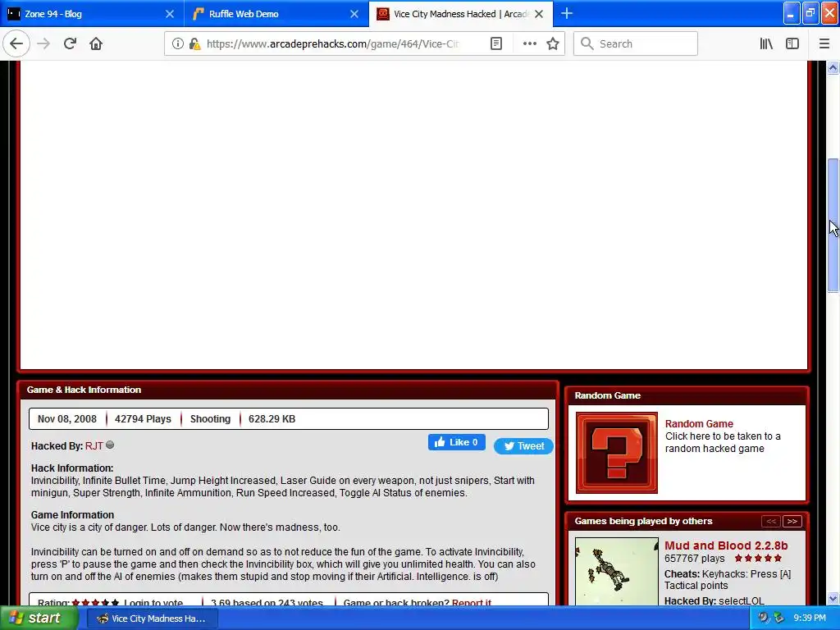Click the system tray clock 9:39 PM
Viewport: 840px width, 630px height.
coord(810,619)
